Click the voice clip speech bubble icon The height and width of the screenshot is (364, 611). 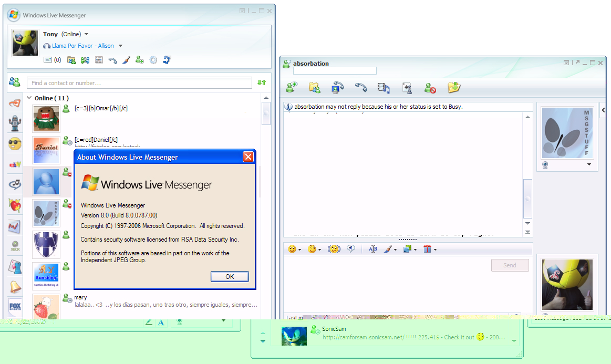click(351, 248)
